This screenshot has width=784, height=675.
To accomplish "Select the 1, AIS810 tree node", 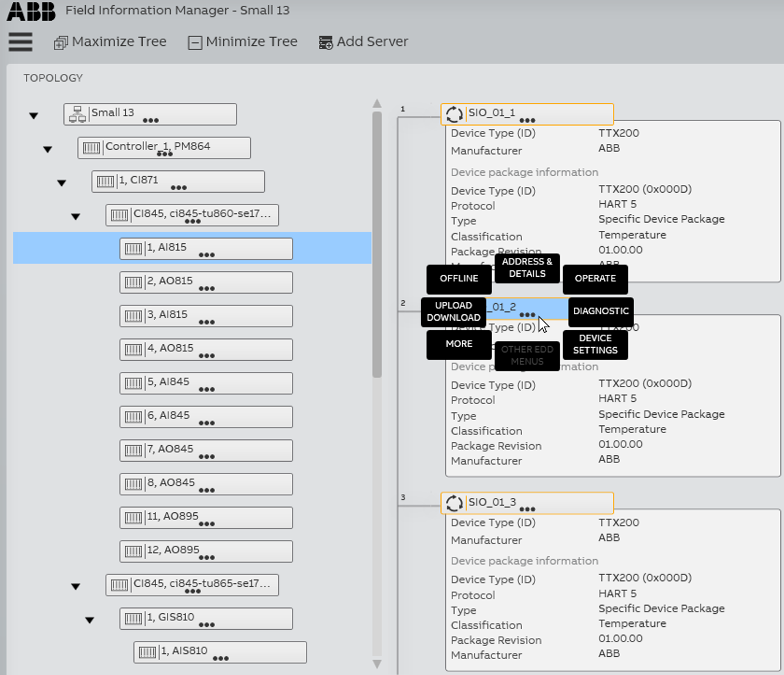I will coord(220,652).
